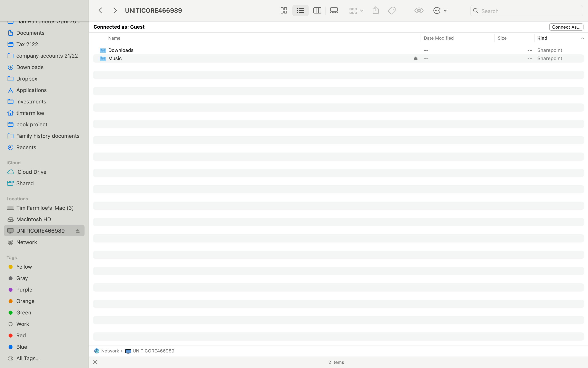Viewport: 588px width, 368px height.
Task: Select the Downloads shared folder row
Action: [x=338, y=50]
